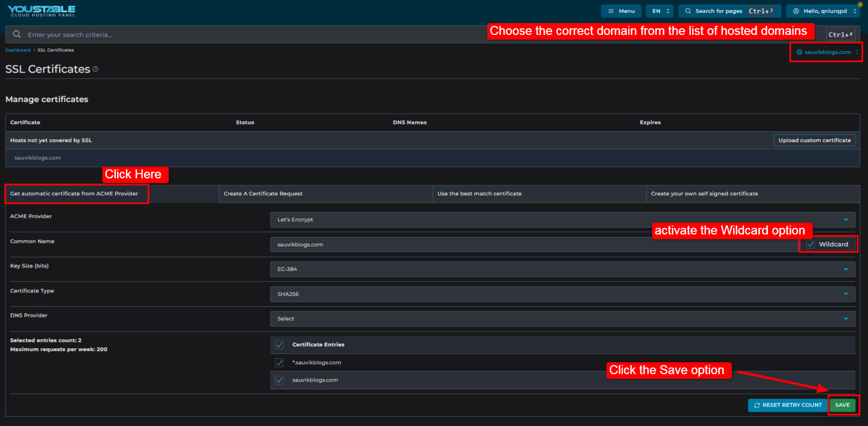Open the DNS Provider Select dropdown
This screenshot has height=426, width=868.
[563, 319]
